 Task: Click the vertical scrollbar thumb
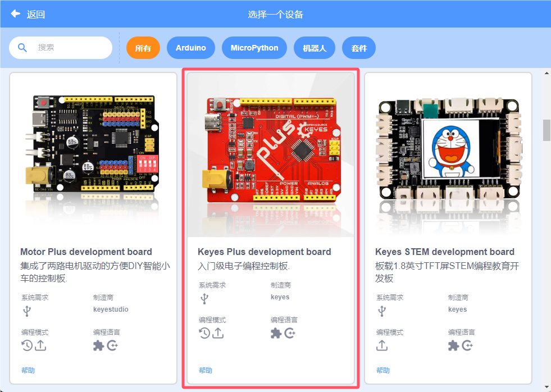547,130
